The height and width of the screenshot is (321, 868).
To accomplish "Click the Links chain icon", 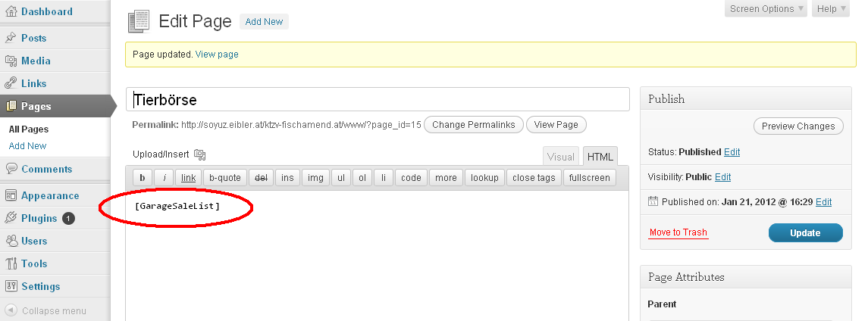I will click(11, 83).
